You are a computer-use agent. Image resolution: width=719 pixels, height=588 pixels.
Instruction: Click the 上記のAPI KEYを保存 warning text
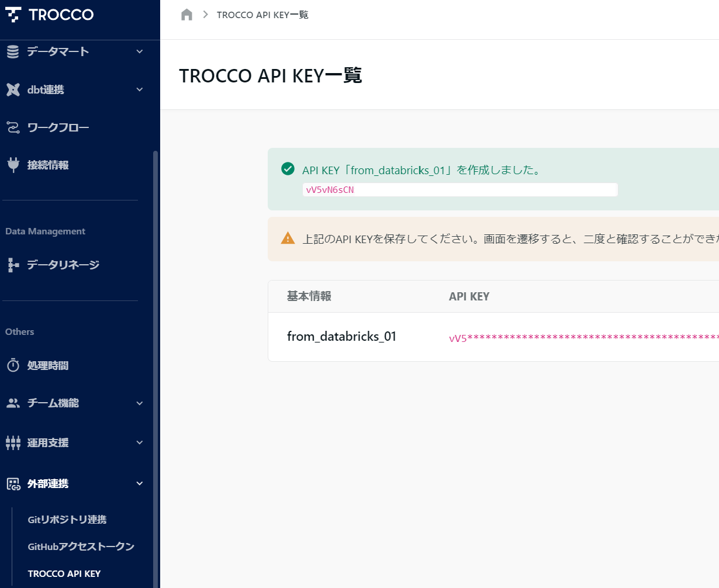click(x=510, y=239)
